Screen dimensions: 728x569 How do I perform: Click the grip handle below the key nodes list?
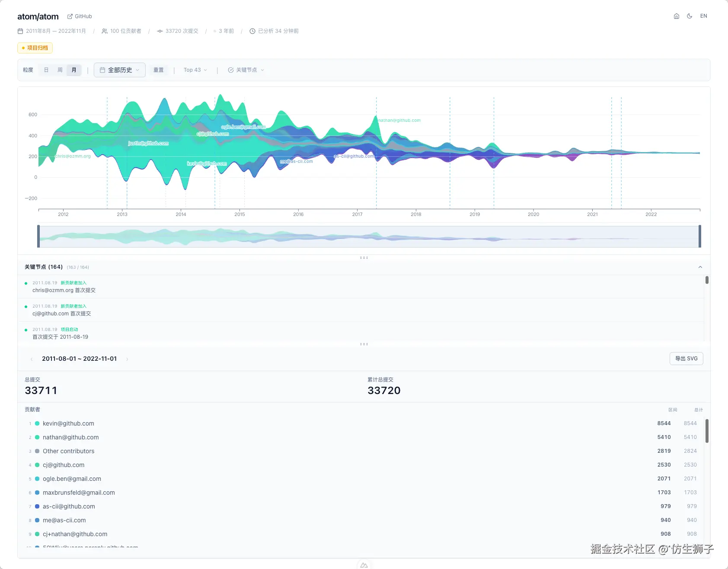pos(364,344)
